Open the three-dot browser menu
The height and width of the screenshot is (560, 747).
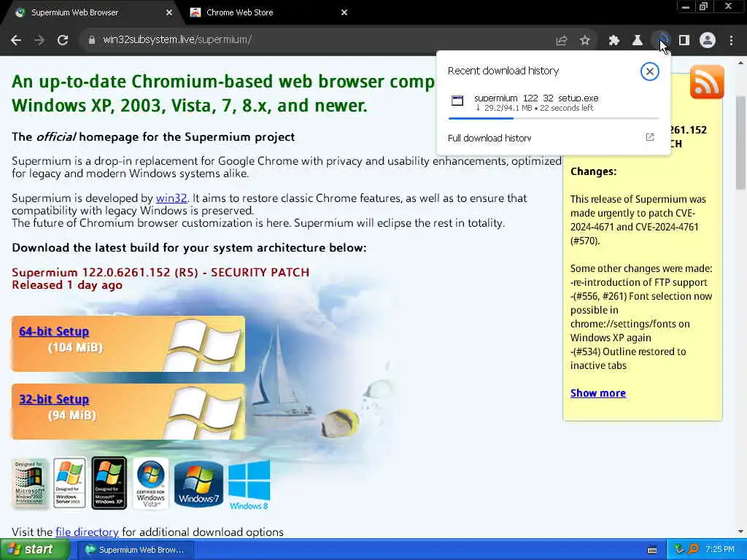(x=731, y=41)
